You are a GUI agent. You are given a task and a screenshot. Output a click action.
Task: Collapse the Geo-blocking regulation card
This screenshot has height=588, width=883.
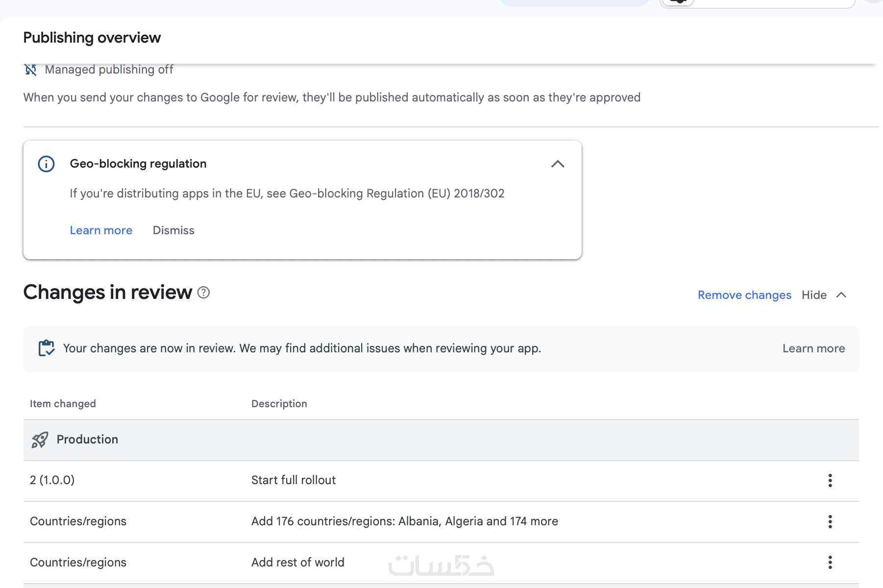(558, 164)
